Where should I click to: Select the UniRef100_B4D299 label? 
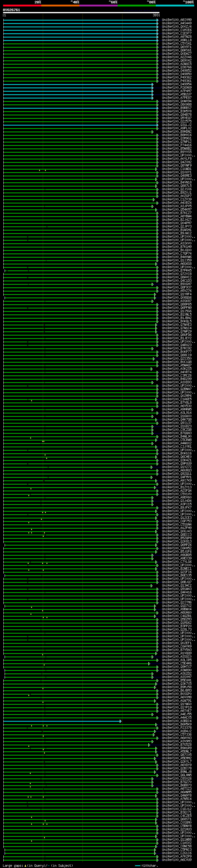point(177,379)
